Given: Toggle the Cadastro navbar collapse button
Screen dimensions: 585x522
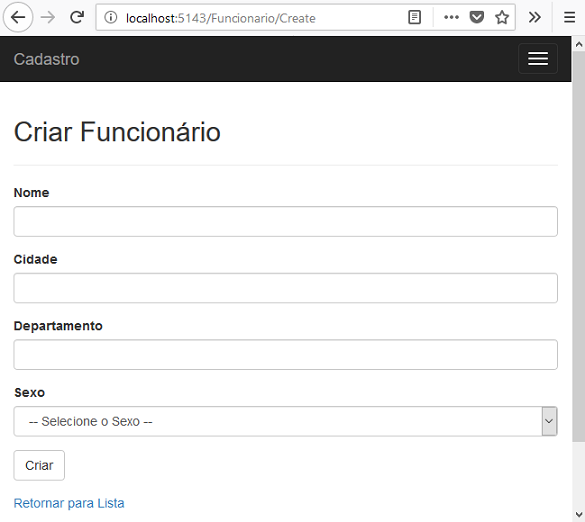Looking at the screenshot, I should coord(538,59).
